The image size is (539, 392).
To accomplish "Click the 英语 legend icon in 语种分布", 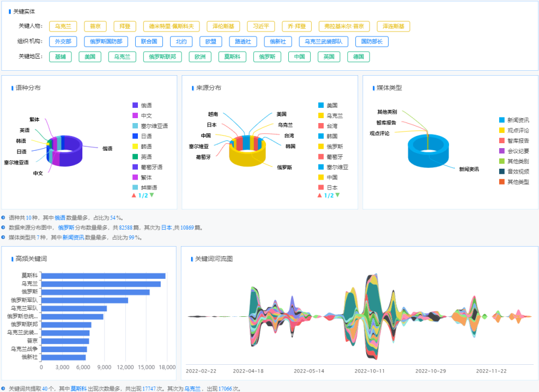I will [135, 156].
